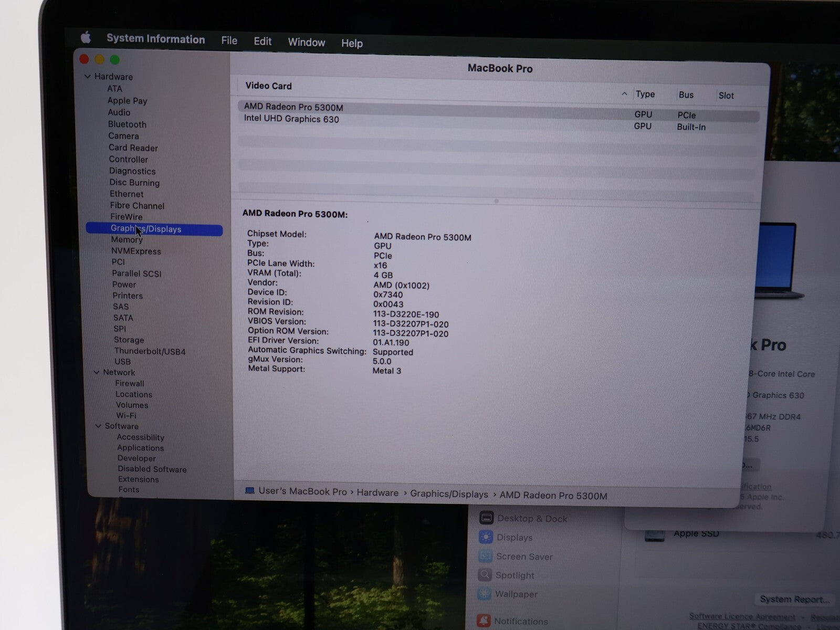
Task: Open the Help menu
Action: 352,43
